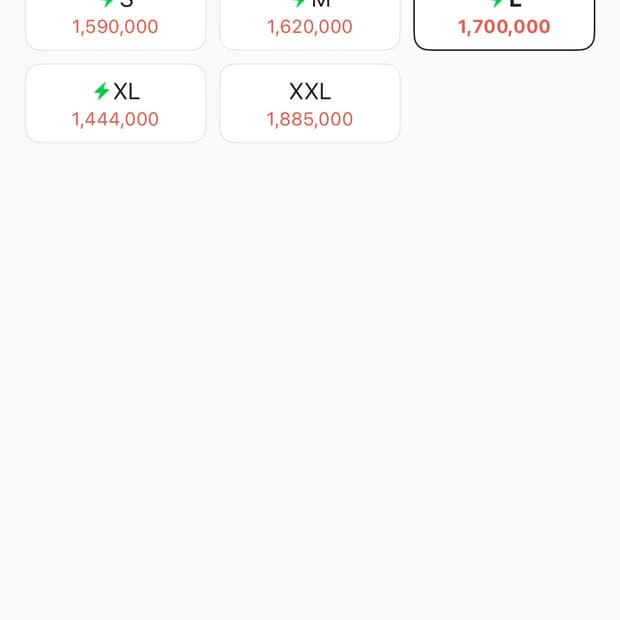Click the lightning bolt icon beside XL
Image resolution: width=620 pixels, height=620 pixels.
(101, 92)
